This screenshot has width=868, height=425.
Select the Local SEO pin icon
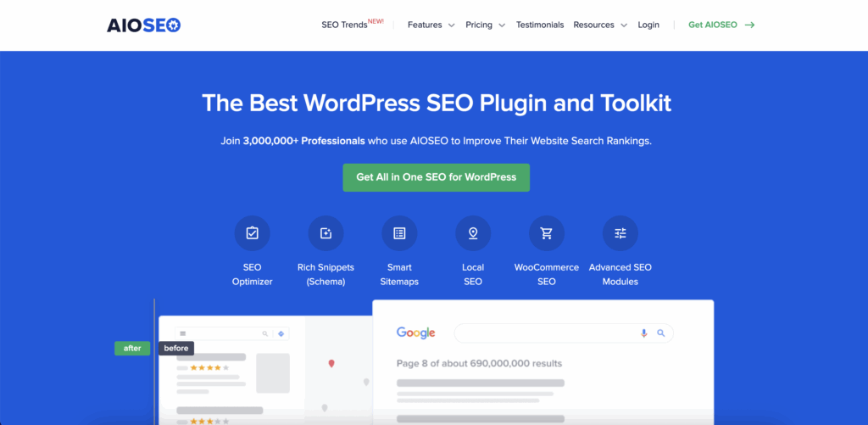[473, 233]
